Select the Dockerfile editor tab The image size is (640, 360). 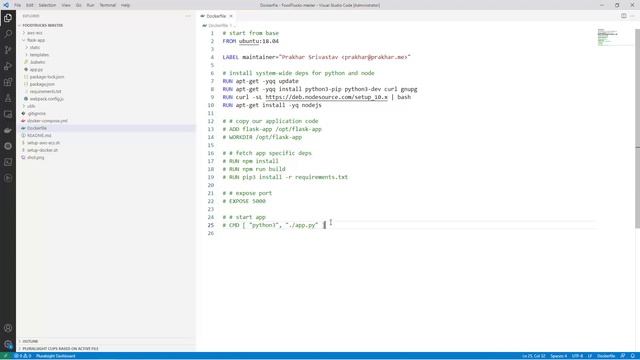click(x=216, y=16)
